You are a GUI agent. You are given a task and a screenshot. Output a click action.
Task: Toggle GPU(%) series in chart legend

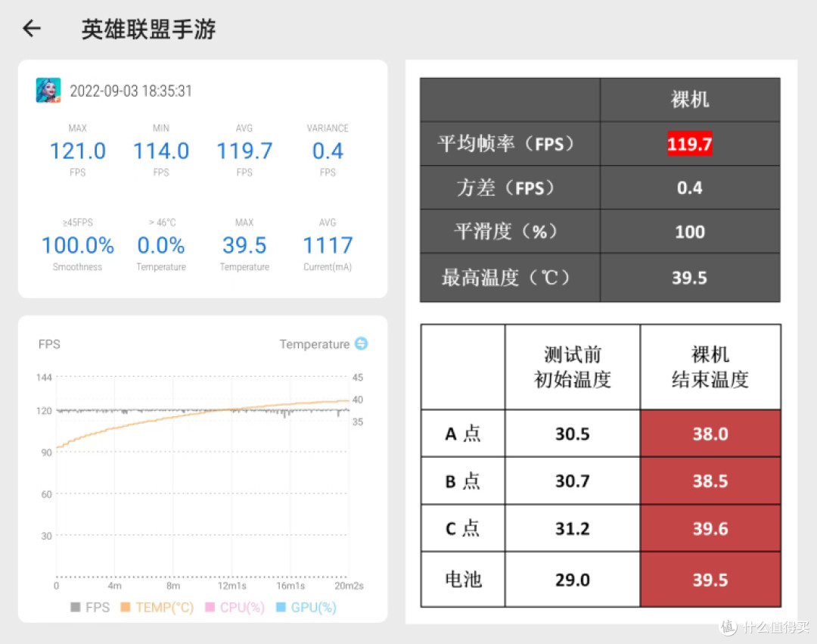(x=306, y=607)
